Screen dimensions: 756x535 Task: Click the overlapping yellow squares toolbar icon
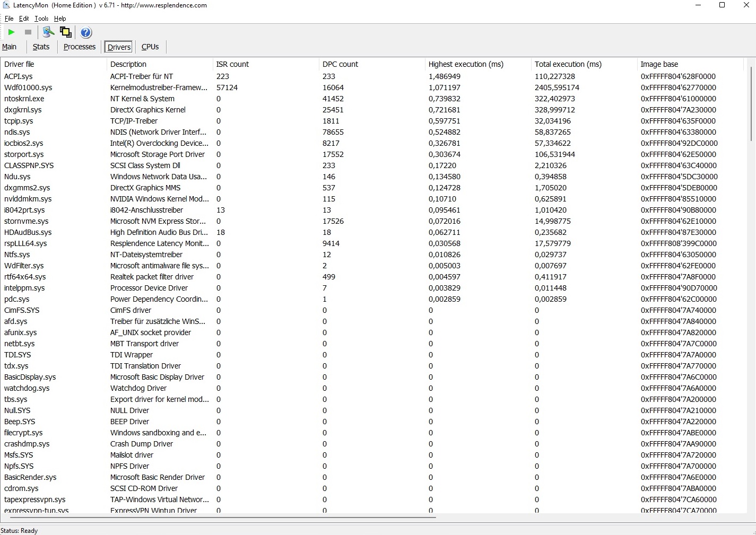pyautogui.click(x=66, y=32)
